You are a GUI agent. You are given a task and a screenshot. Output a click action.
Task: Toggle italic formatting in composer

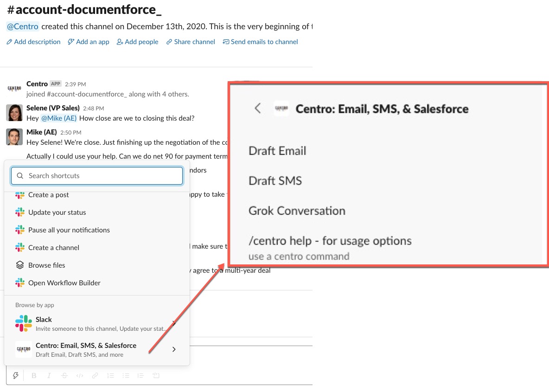49,376
